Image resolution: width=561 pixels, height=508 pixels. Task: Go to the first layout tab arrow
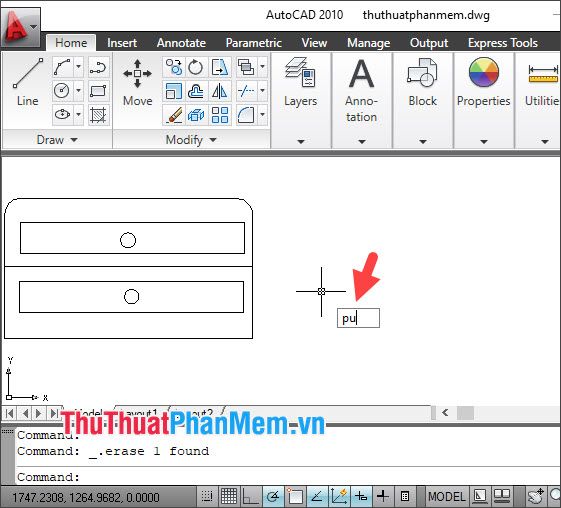(10, 413)
